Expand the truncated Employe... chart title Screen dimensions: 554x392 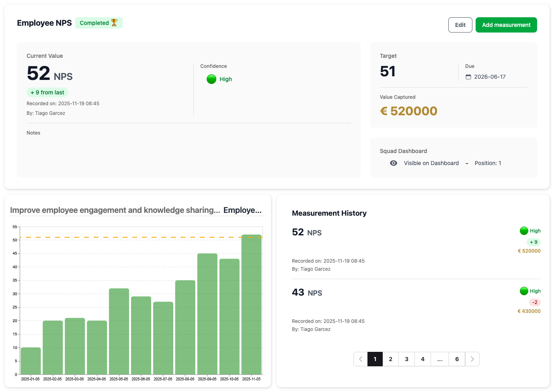242,210
